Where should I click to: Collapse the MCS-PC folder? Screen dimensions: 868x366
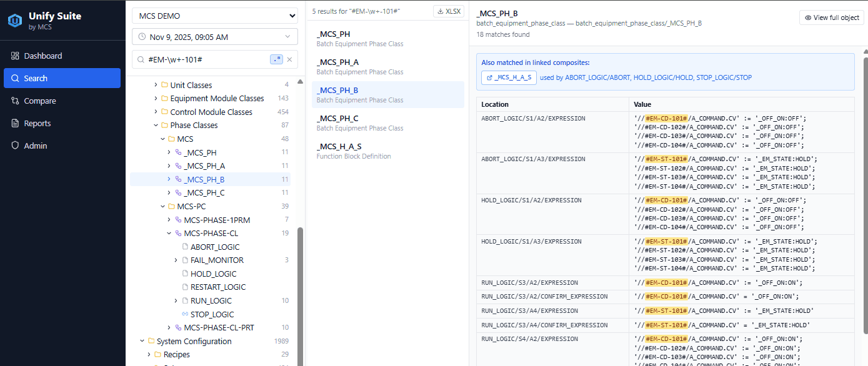pyautogui.click(x=162, y=206)
